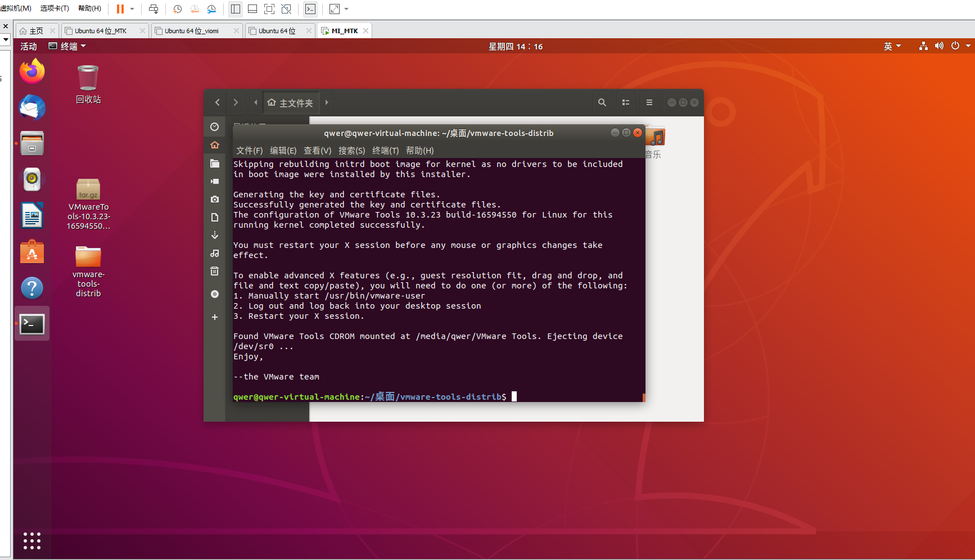Screen dimensions: 975x560
Task: Click the stretch guest display icon
Action: tap(335, 9)
